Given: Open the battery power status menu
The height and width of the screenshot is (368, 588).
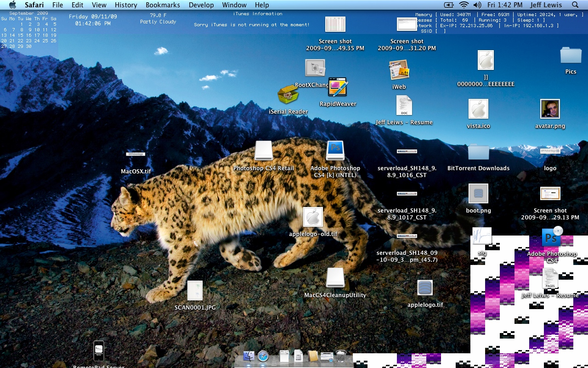Looking at the screenshot, I should [449, 5].
